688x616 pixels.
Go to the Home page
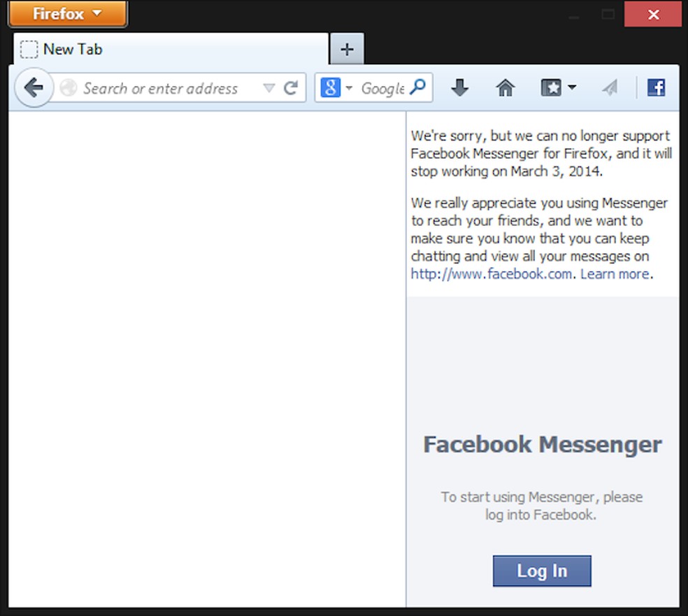pos(505,87)
